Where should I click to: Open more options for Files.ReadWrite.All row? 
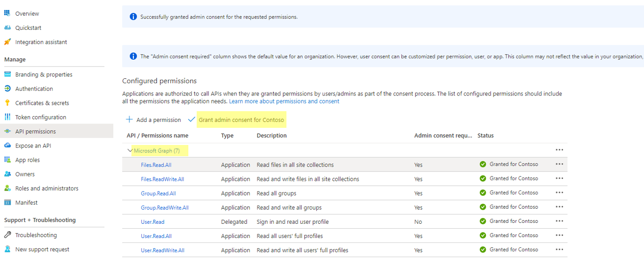(x=560, y=178)
